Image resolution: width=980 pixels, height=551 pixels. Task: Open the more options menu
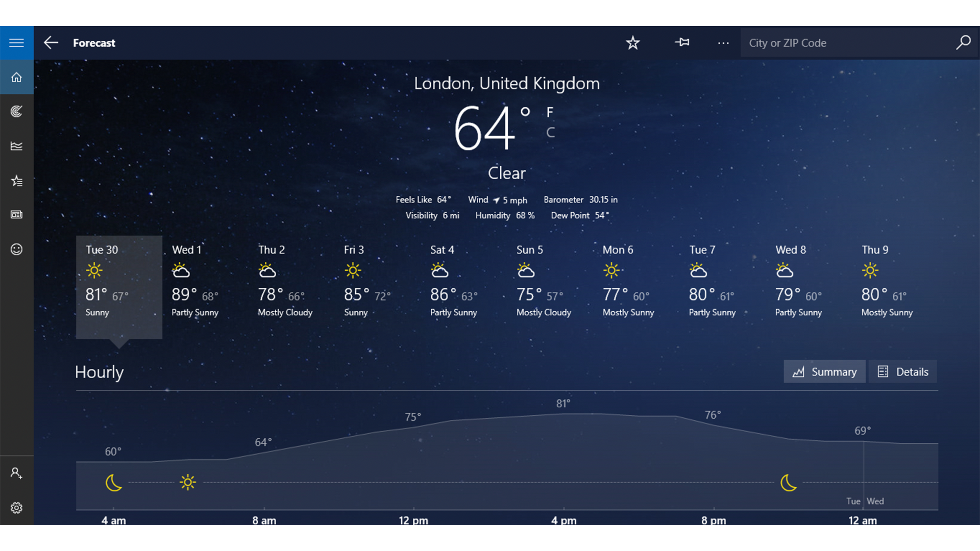[724, 43]
